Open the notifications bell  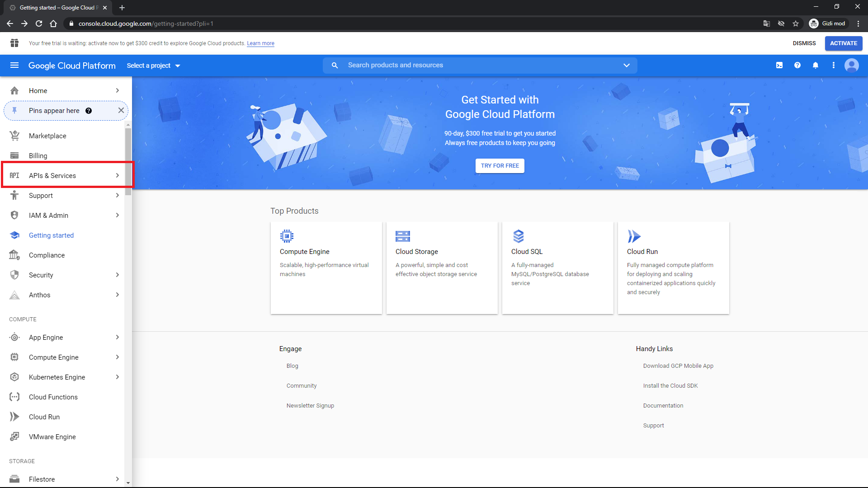coord(816,66)
